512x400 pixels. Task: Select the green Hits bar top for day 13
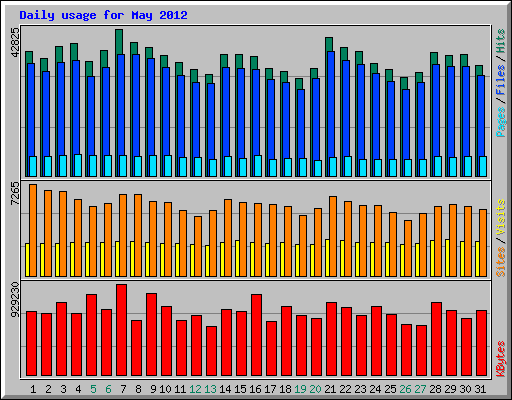(209, 79)
